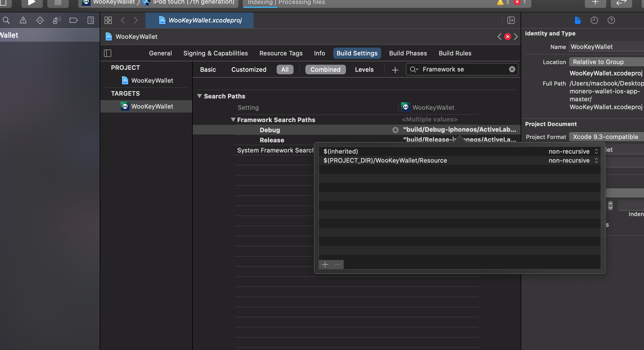
Task: Run the project with the Play button
Action: coord(32,3)
